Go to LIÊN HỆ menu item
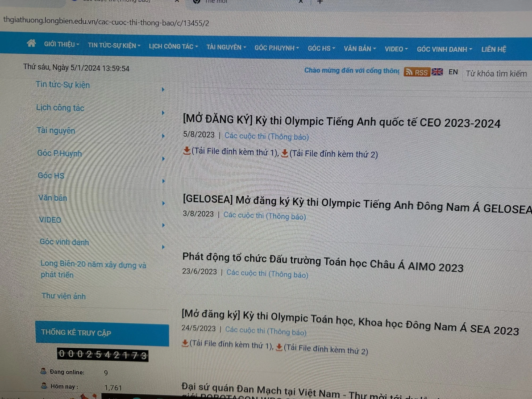The width and height of the screenshot is (532, 399). coord(493,49)
